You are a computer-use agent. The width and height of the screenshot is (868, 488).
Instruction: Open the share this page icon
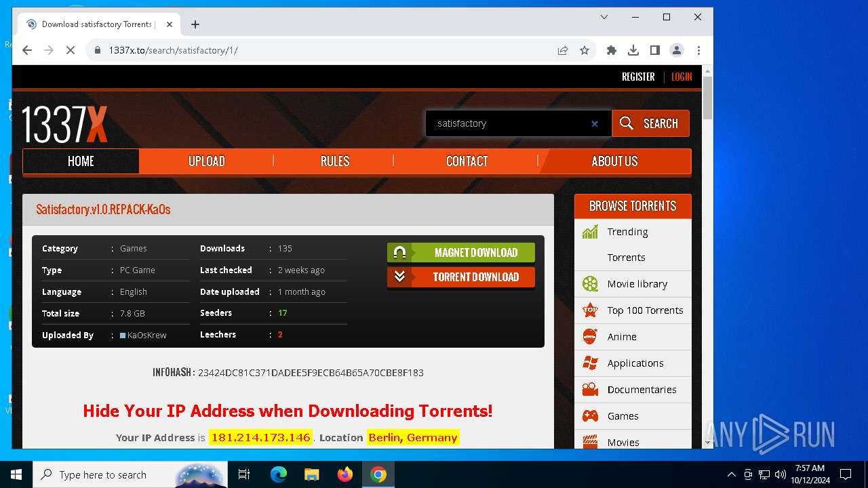[x=563, y=50]
